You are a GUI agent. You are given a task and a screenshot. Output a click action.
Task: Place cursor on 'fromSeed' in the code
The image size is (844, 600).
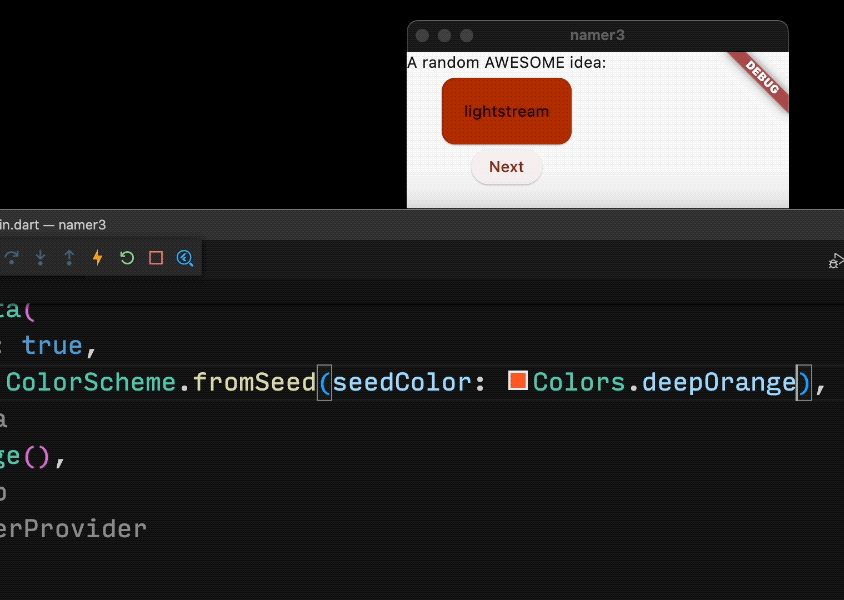point(254,382)
